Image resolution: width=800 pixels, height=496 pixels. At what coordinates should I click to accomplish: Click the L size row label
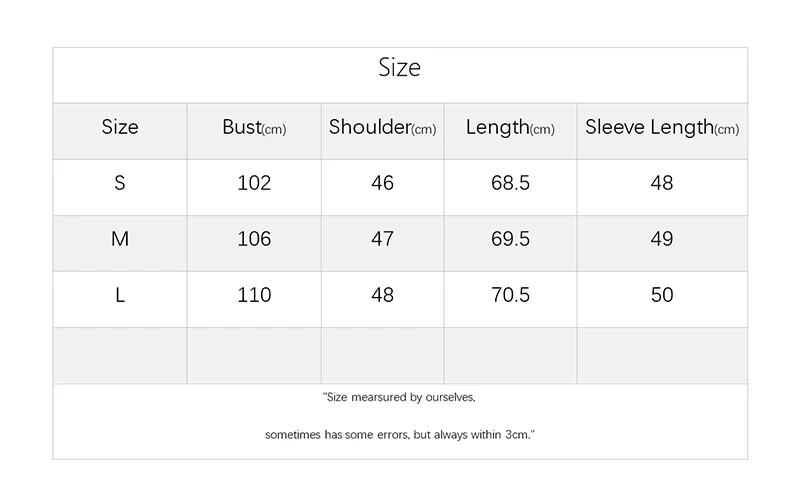coord(120,295)
